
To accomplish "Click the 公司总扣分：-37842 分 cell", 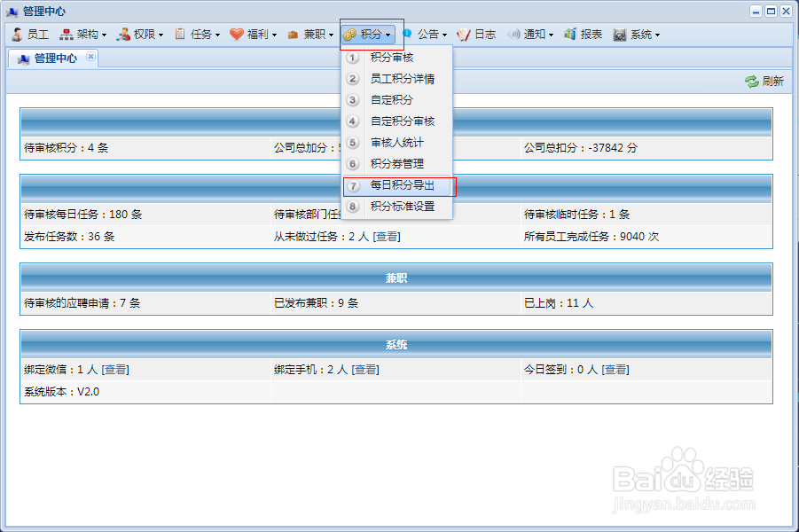I will tap(646, 148).
